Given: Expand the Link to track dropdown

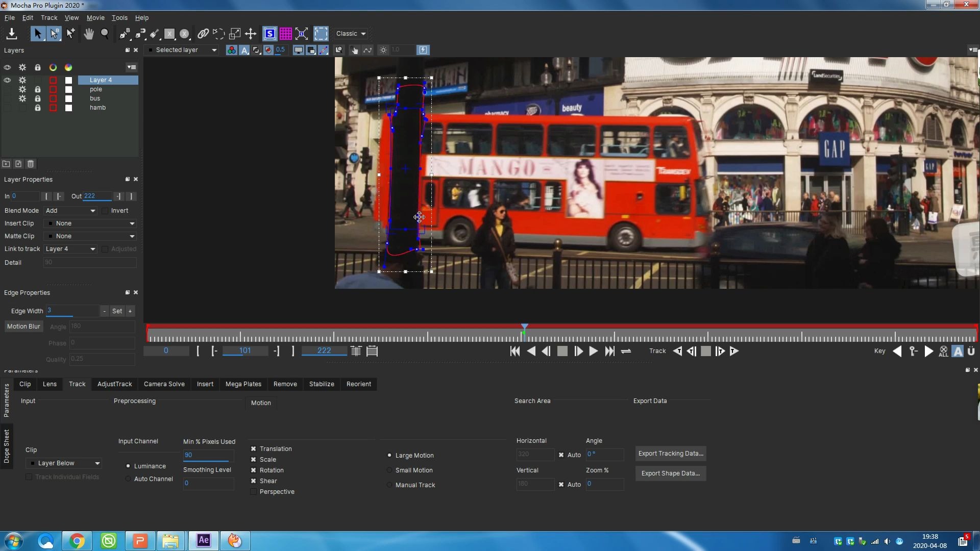Looking at the screenshot, I should (92, 249).
